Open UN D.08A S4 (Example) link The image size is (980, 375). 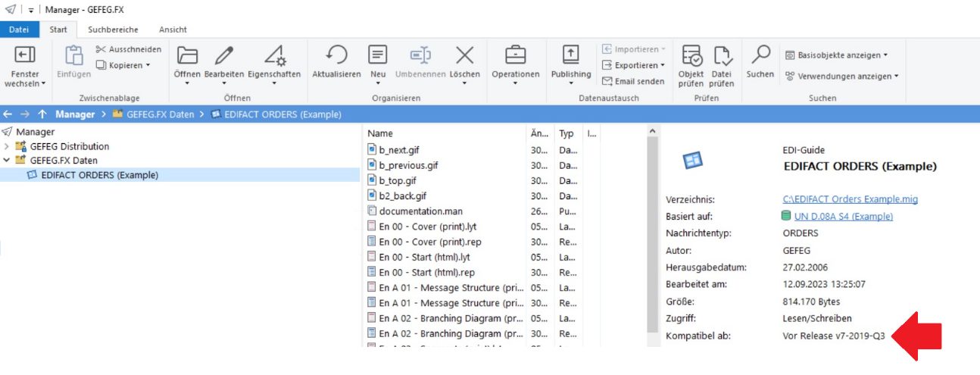coord(844,216)
